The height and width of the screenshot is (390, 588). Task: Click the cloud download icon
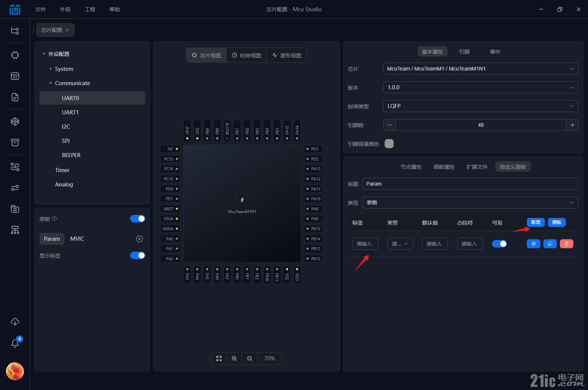pos(15,322)
